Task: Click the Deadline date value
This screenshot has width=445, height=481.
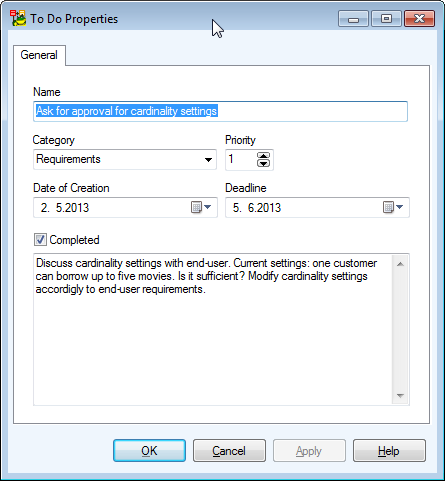Action: tap(257, 208)
